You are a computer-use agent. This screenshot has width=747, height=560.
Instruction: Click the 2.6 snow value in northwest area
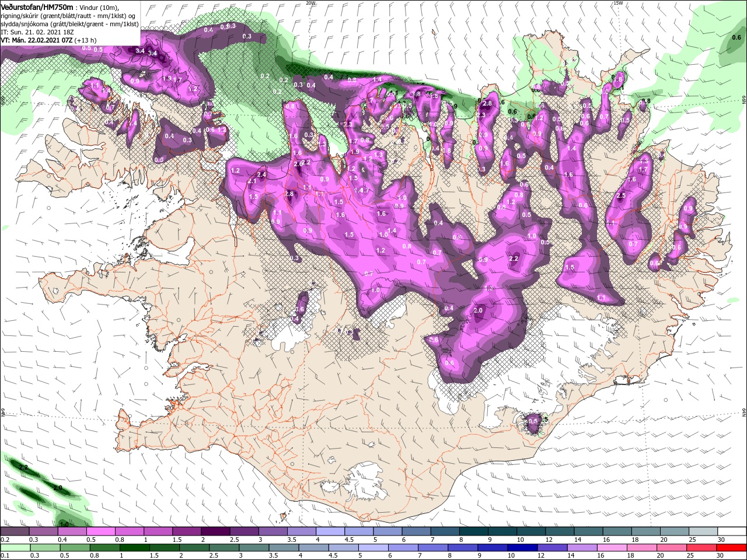pos(298,164)
